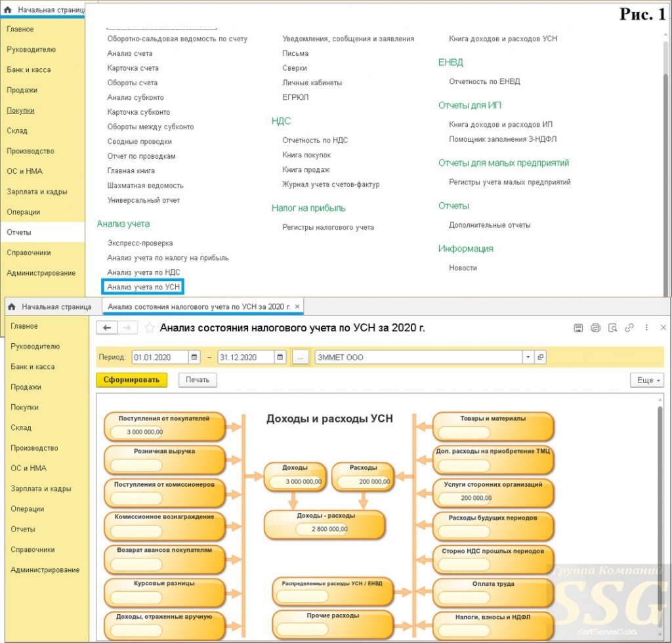This screenshot has width=672, height=643.
Task: Click Расходы будущих периодов block
Action: (493, 526)
